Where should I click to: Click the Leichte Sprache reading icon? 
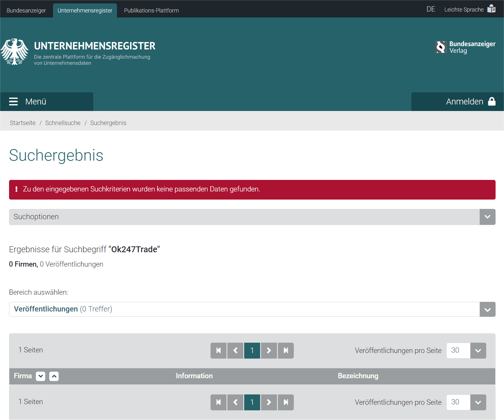coord(492,9)
